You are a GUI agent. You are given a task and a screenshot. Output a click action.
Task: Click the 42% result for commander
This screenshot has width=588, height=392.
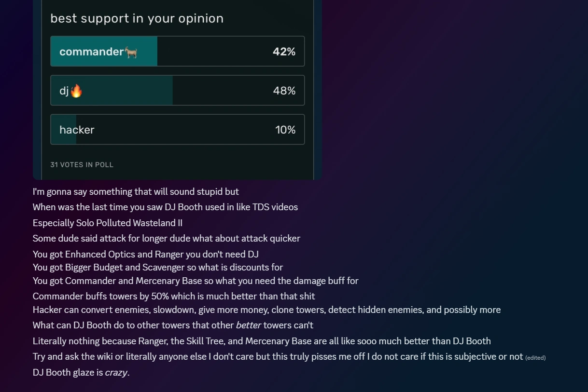(284, 52)
